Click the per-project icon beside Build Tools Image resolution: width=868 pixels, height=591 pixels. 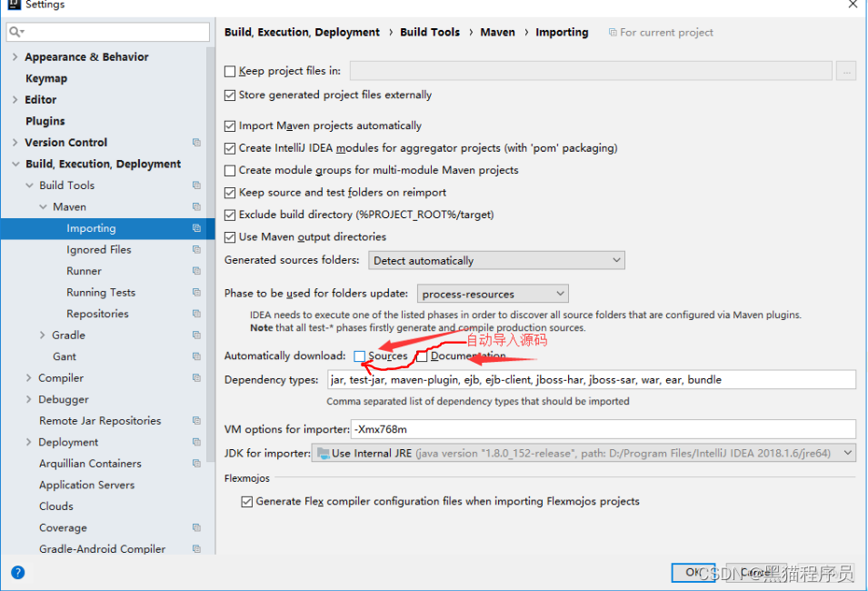click(196, 185)
